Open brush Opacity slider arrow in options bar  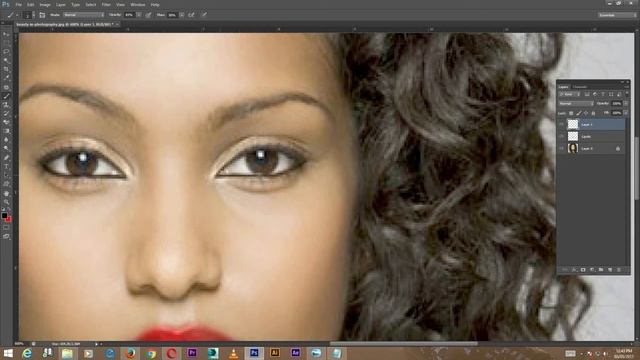point(139,15)
